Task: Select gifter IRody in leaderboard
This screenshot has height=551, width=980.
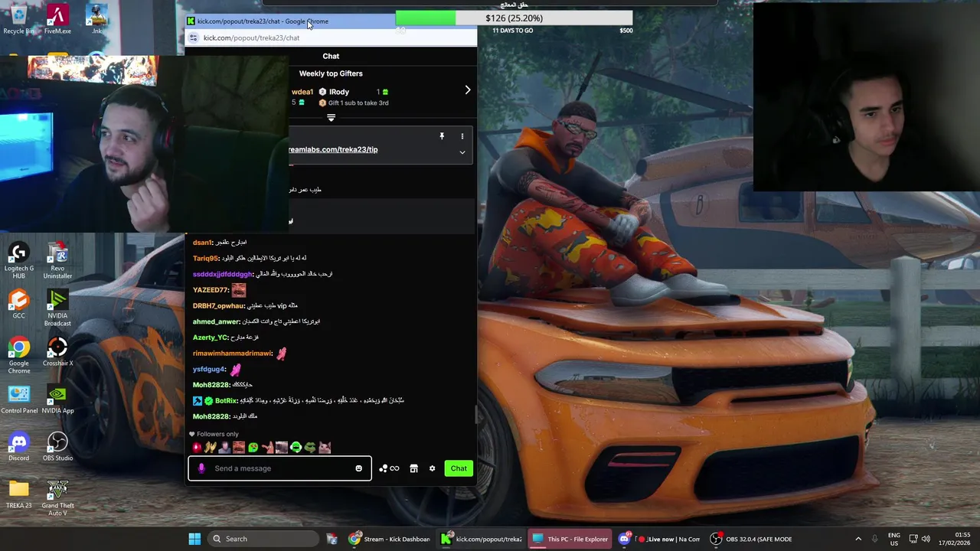Action: tap(339, 92)
